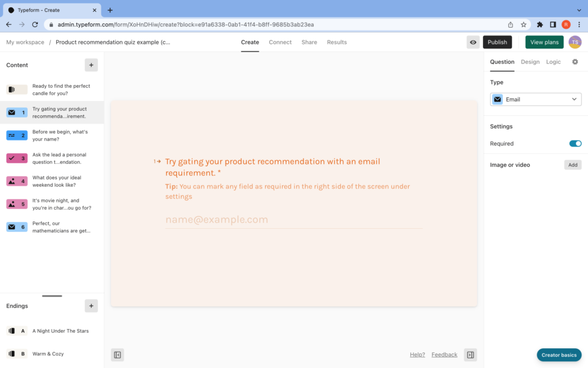Open form settings with the gear icon

point(575,62)
